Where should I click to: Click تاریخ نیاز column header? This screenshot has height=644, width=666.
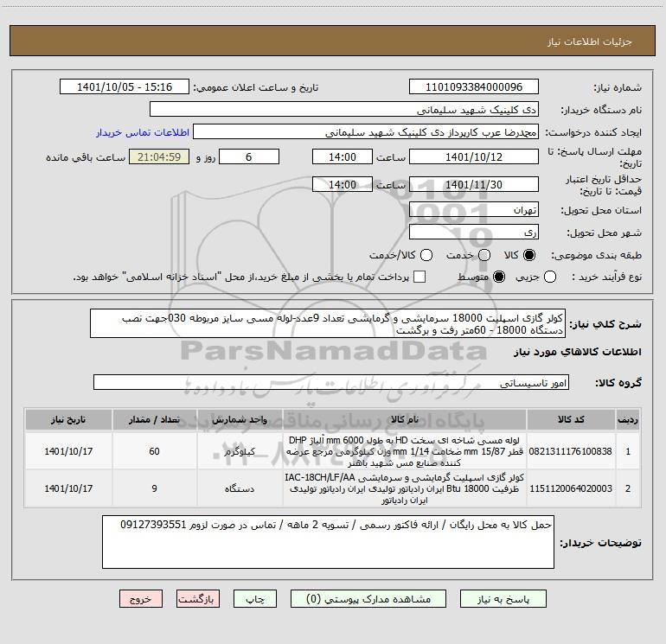tap(68, 420)
